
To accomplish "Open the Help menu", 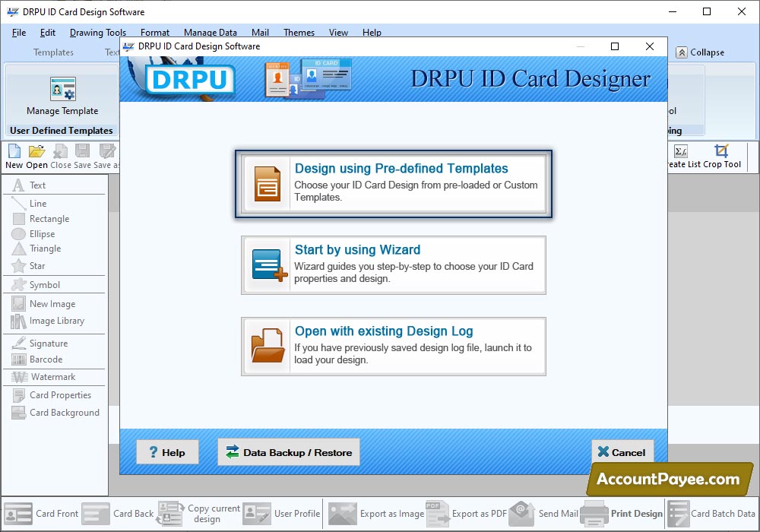I will [372, 33].
